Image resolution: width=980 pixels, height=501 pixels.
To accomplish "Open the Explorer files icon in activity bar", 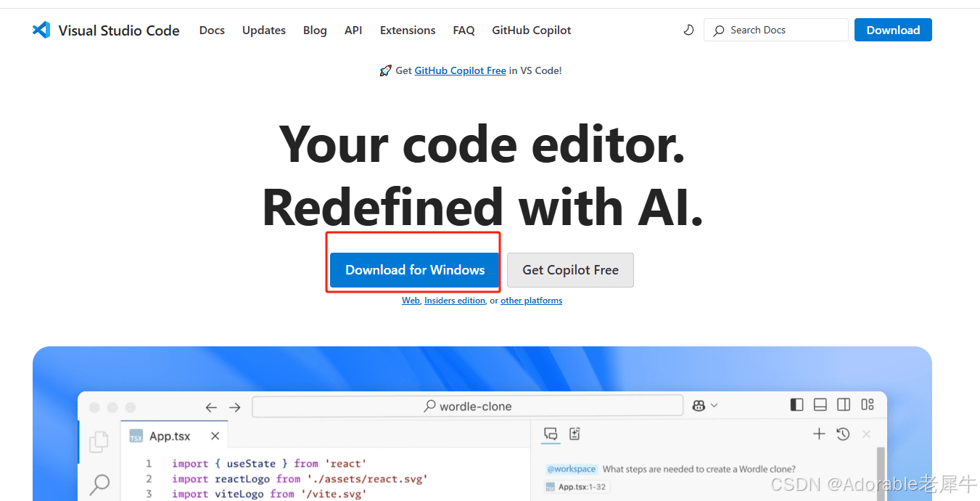I will tap(99, 441).
